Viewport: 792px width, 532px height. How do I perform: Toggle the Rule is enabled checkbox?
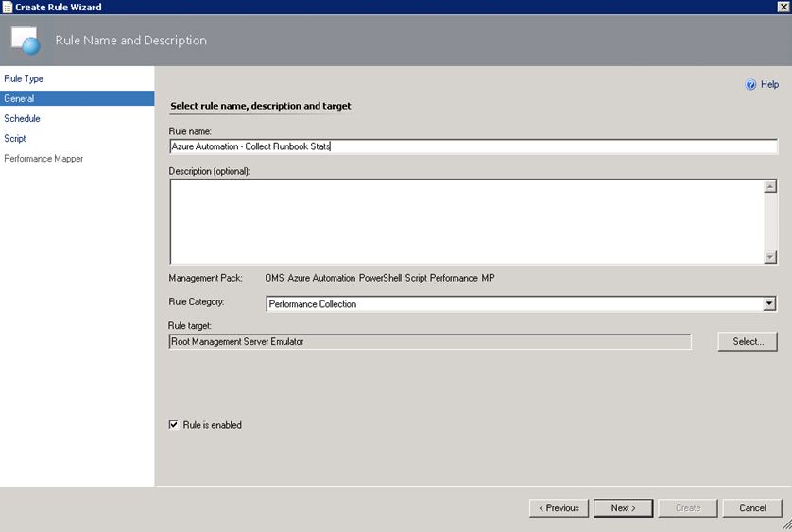coord(174,425)
